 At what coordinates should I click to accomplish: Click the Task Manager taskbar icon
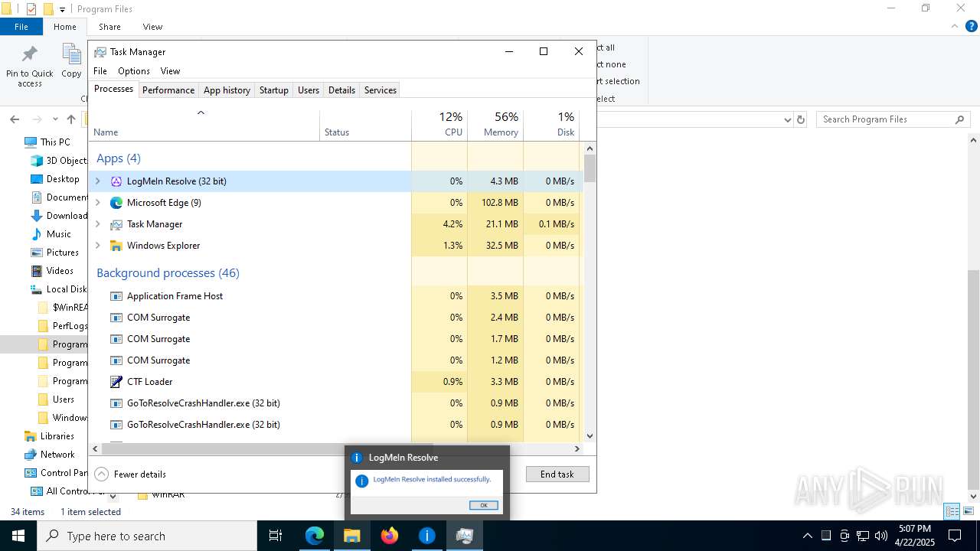[x=465, y=536]
